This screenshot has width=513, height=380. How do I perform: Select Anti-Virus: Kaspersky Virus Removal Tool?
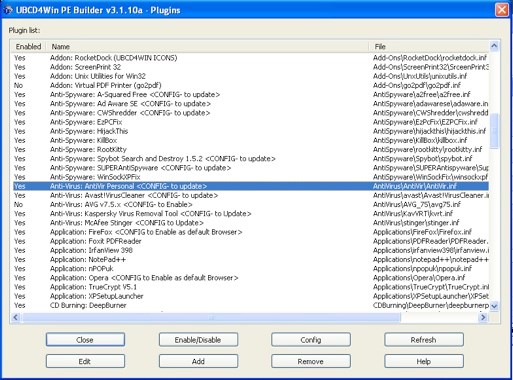(x=251, y=214)
